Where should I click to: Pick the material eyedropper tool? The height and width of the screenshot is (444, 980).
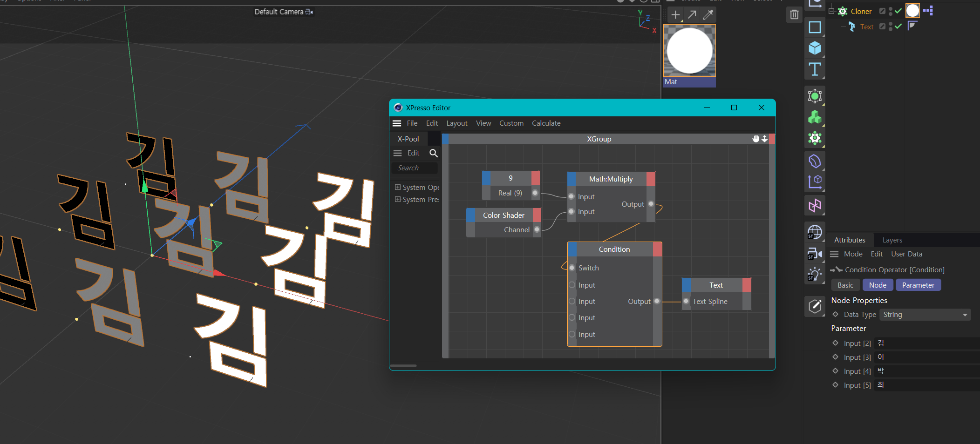[708, 15]
